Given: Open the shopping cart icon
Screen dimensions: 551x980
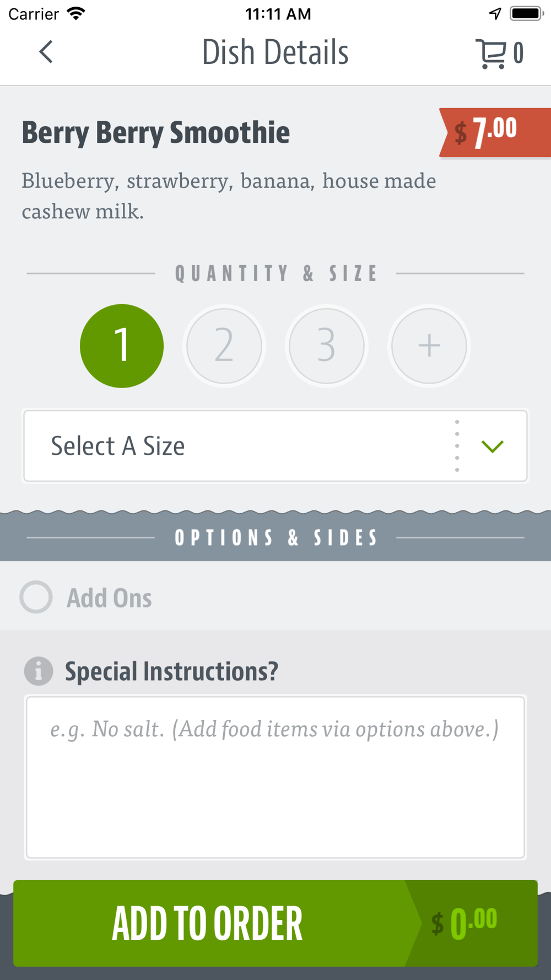Looking at the screenshot, I should [490, 53].
